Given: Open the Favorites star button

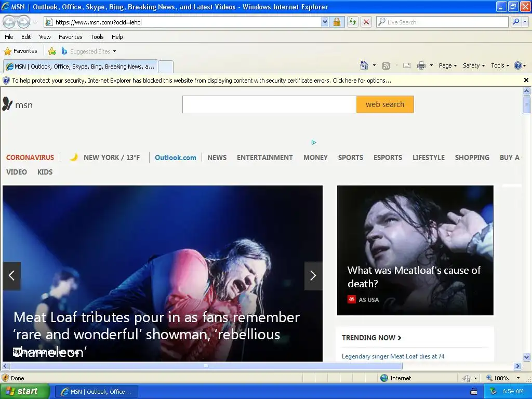Looking at the screenshot, I should click(x=20, y=51).
